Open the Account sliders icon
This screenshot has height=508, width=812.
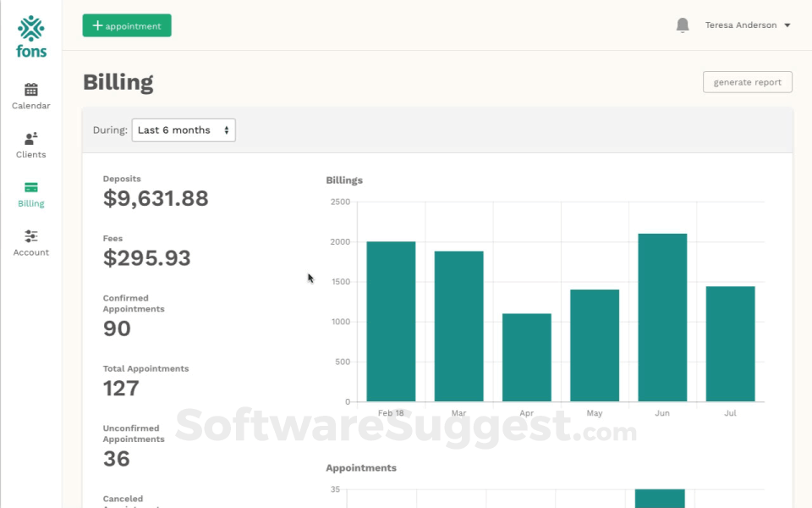pyautogui.click(x=31, y=236)
